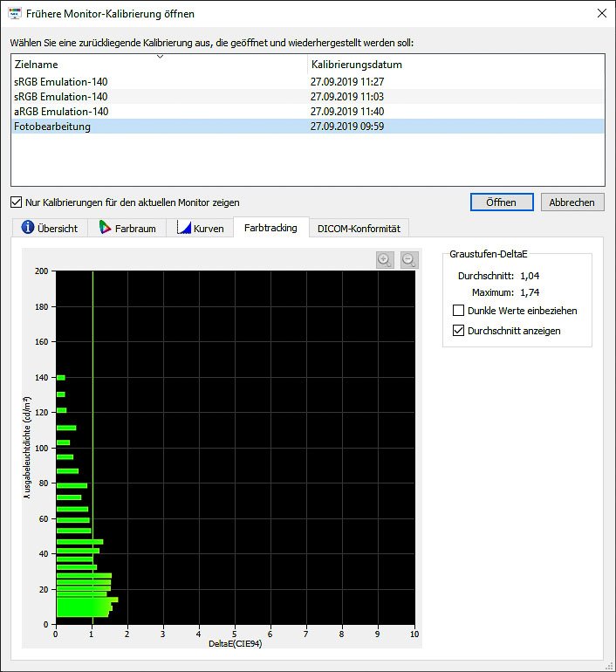Open the DICOM-Konformität tab
Screen dimensions: 616x672
point(359,228)
